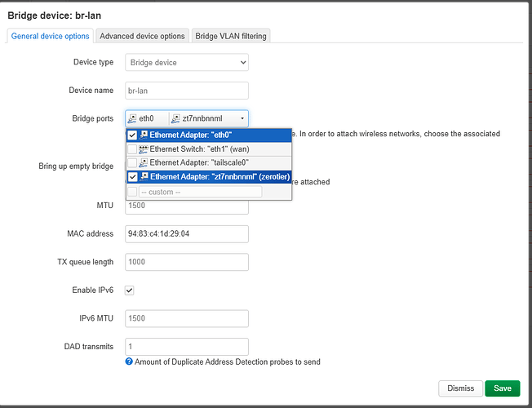
Task: Open the Device type dropdown
Action: [187, 63]
